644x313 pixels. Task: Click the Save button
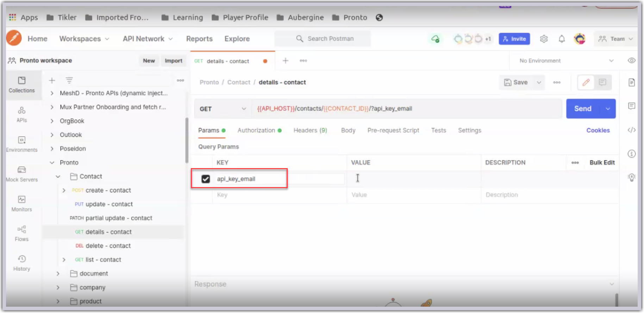tap(516, 82)
